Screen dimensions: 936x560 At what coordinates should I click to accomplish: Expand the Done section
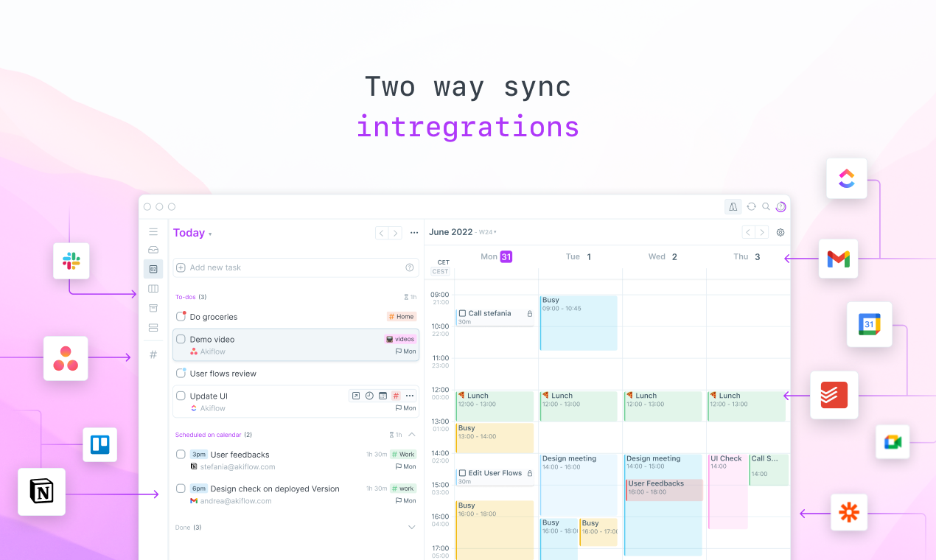coord(412,527)
